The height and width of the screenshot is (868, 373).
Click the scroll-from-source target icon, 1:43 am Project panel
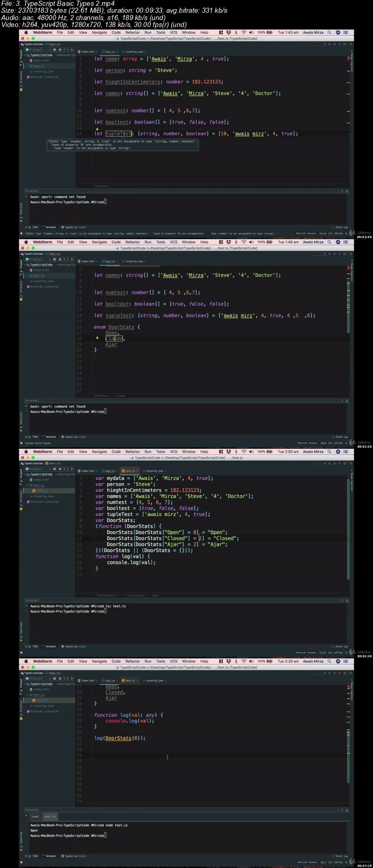point(55,50)
